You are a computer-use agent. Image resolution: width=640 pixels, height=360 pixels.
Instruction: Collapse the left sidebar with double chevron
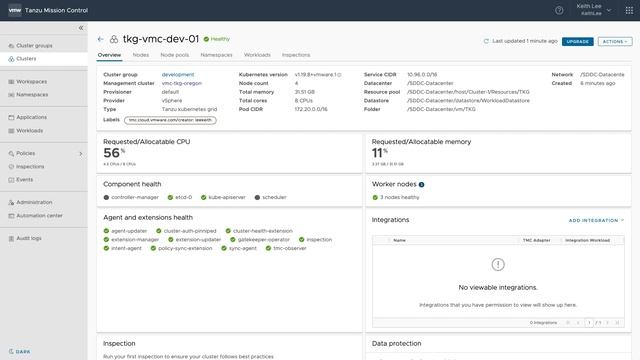pos(81,28)
